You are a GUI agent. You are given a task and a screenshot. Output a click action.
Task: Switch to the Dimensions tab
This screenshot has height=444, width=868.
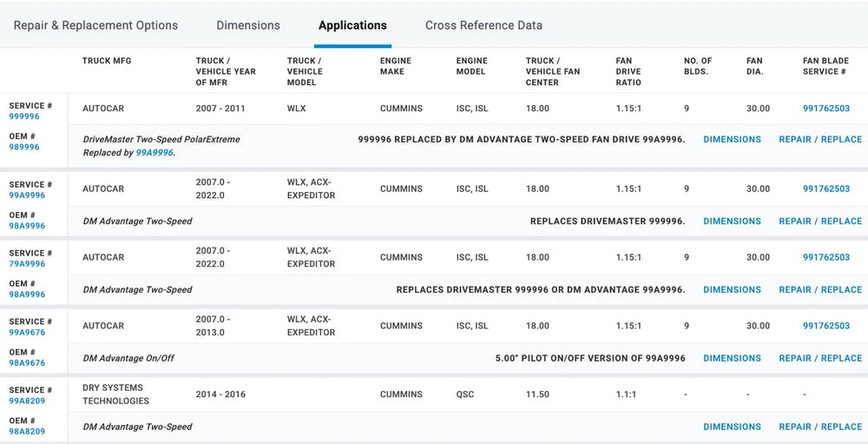click(x=248, y=25)
